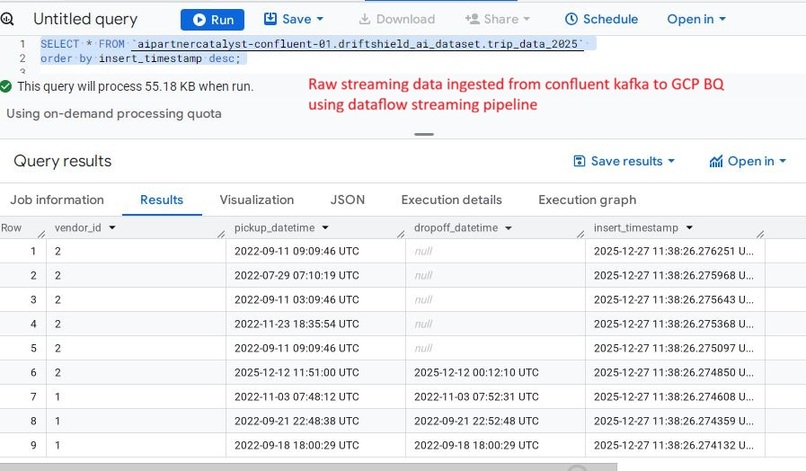Switch to the JSON tab

pyautogui.click(x=347, y=200)
